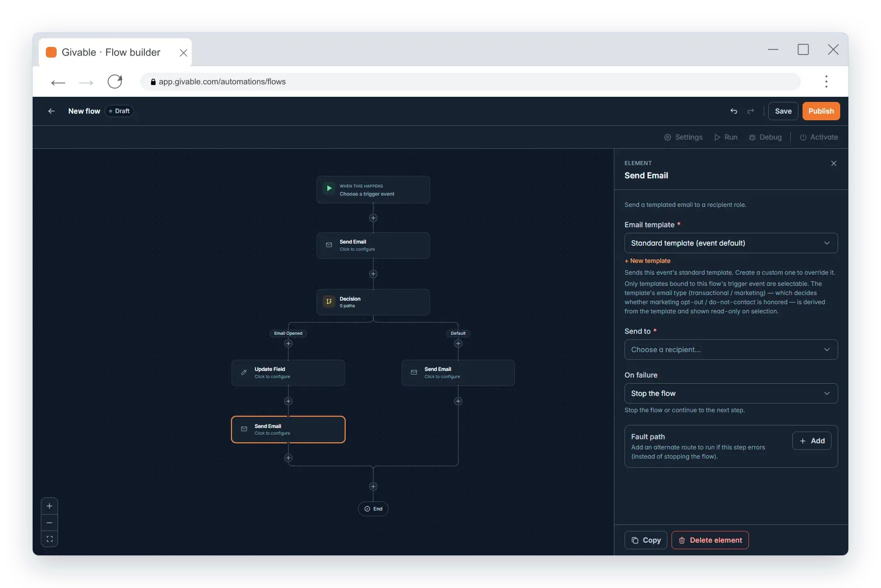Open the browser three-dot menu
Screen dimensions: 881x588
[x=826, y=82]
